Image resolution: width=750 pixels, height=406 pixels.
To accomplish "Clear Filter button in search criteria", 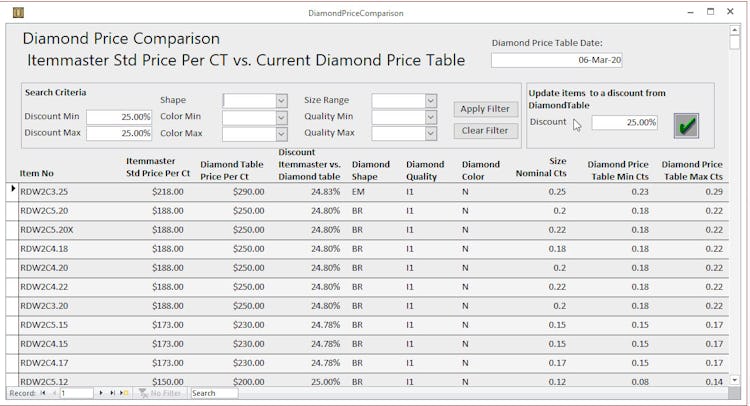I will [485, 131].
